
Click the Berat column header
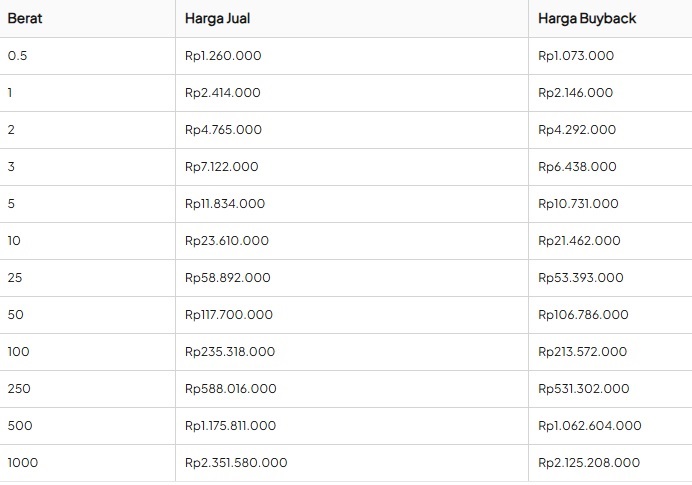point(24,18)
